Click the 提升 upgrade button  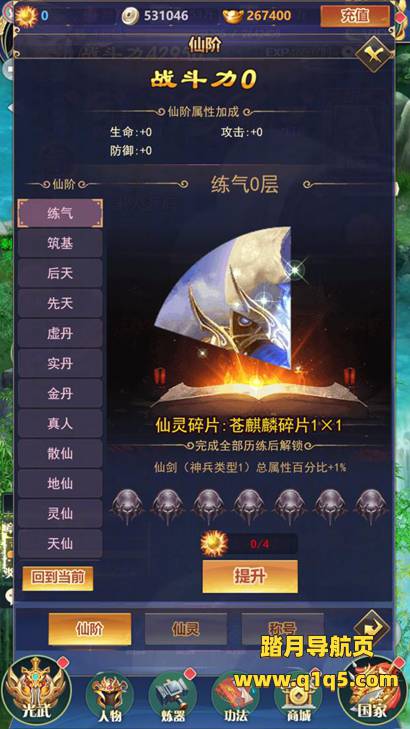click(250, 576)
